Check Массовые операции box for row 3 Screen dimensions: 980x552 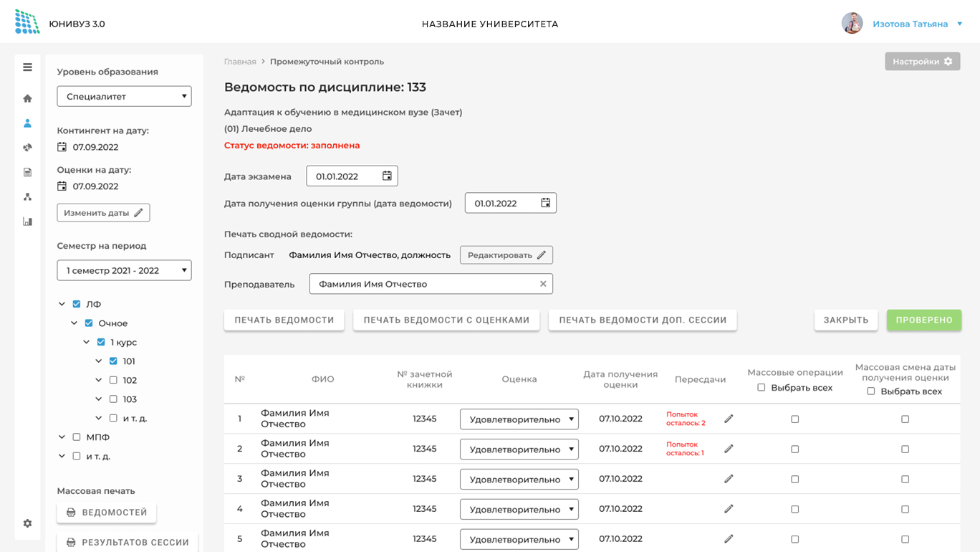pos(795,480)
